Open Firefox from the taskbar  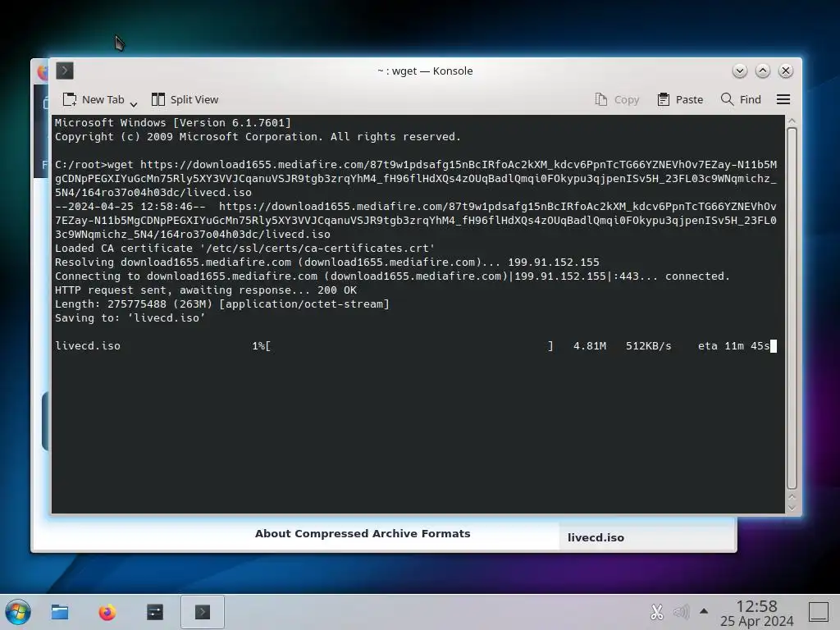coord(107,612)
